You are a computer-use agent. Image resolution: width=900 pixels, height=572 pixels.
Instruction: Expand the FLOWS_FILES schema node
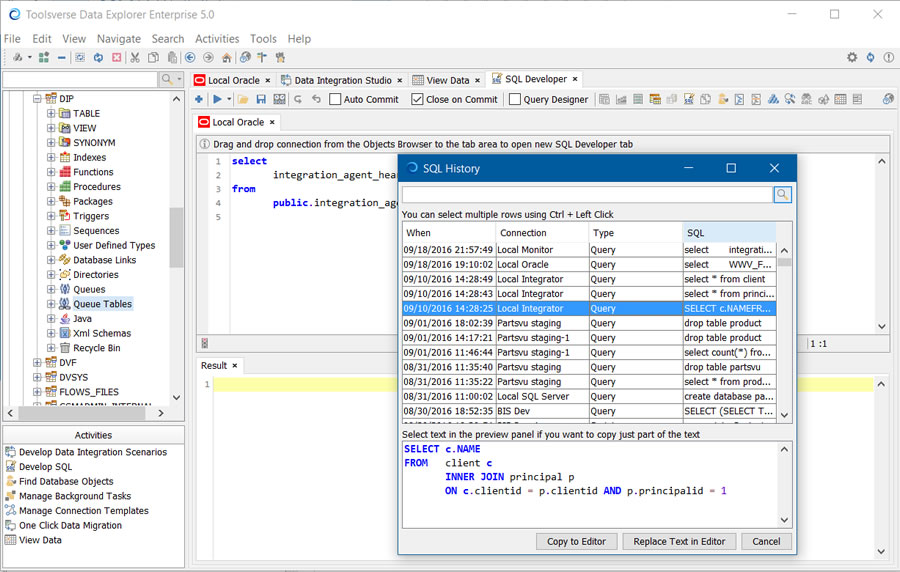(x=37, y=392)
